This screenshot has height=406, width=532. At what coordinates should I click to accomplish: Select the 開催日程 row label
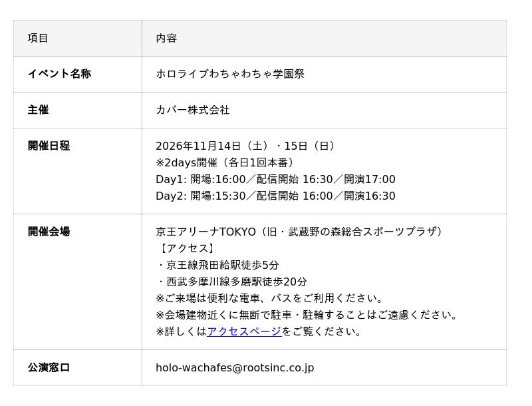[49, 146]
